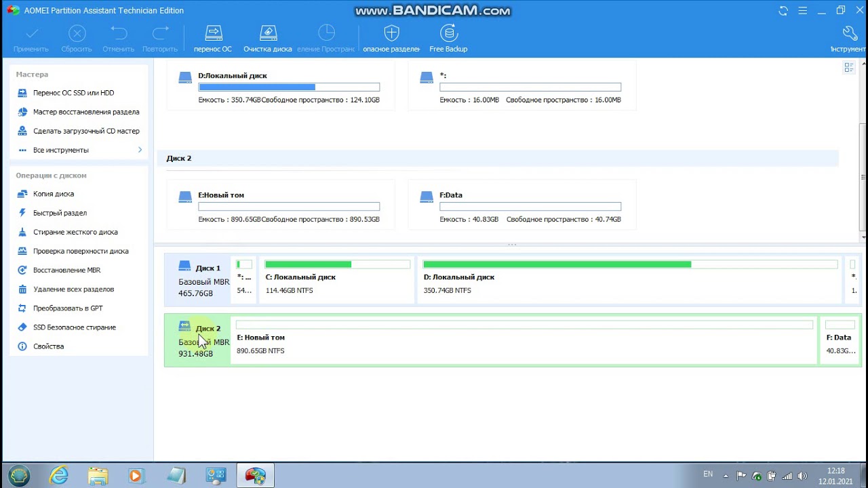This screenshot has width=868, height=488.
Task: Click the vertical scrollbar of partition list
Action: [x=863, y=176]
